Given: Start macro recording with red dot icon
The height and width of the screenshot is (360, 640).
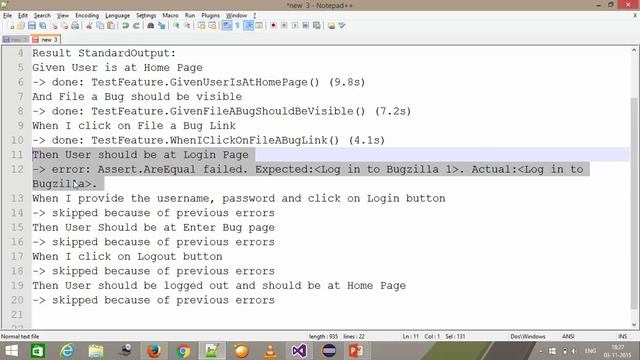Looking at the screenshot, I should (273, 26).
